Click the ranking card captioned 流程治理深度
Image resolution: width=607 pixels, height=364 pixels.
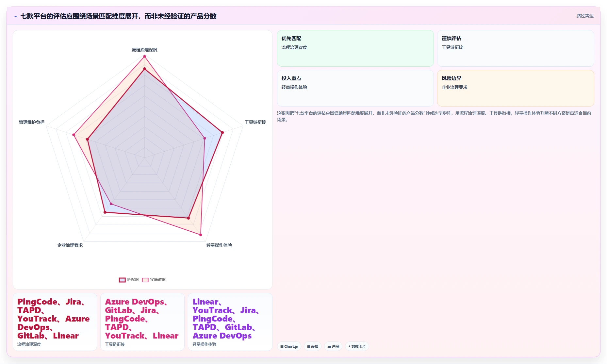click(55, 322)
